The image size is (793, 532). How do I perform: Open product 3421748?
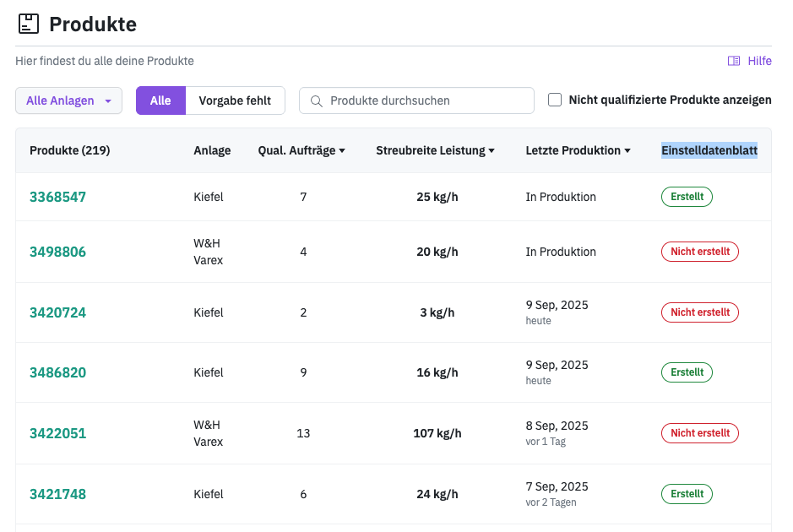coord(57,494)
